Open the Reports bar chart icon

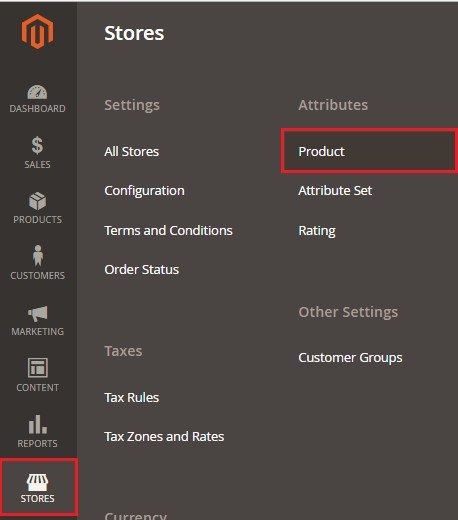click(x=38, y=424)
